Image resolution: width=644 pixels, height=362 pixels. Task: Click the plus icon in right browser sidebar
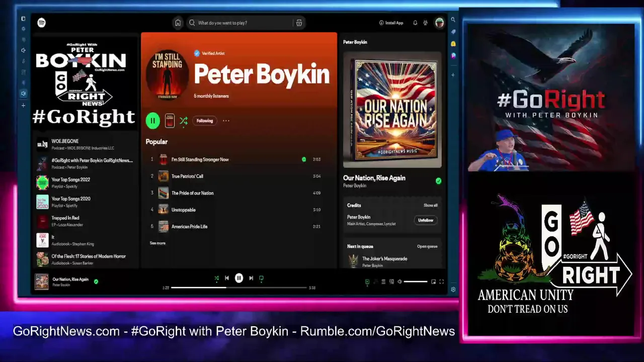pos(453,75)
